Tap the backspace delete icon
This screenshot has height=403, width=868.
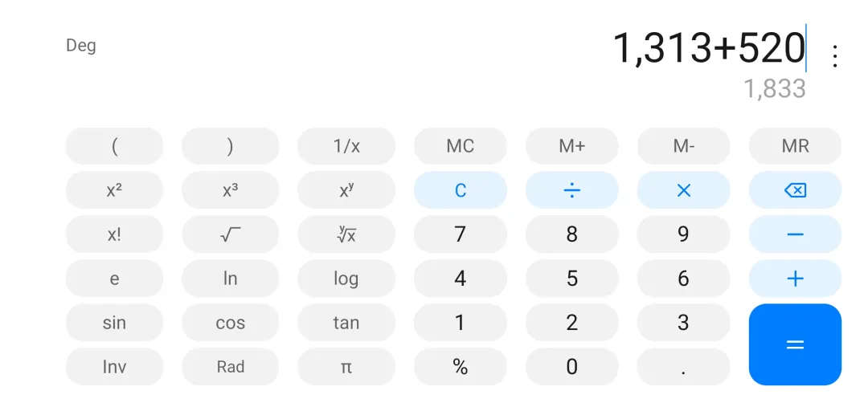pyautogui.click(x=795, y=190)
